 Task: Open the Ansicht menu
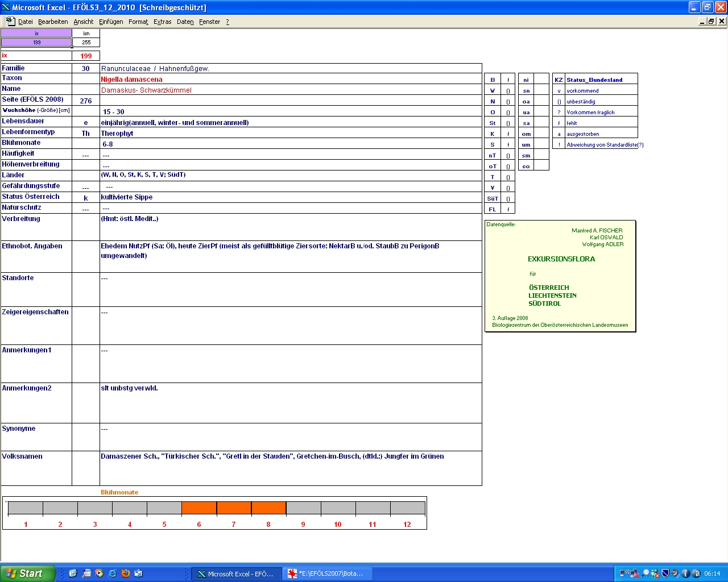(x=83, y=22)
